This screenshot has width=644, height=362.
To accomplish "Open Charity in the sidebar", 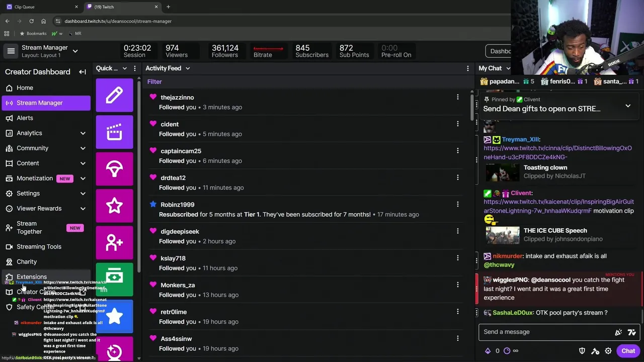I will (46, 262).
